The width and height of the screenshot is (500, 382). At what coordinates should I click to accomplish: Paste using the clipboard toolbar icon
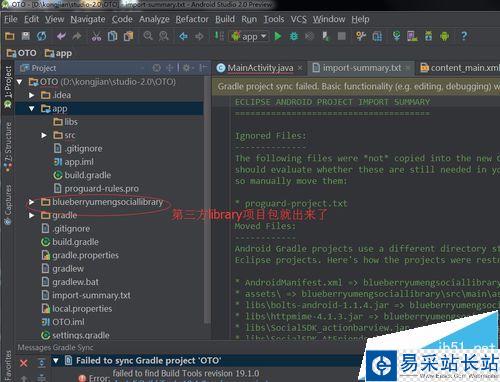[128, 36]
